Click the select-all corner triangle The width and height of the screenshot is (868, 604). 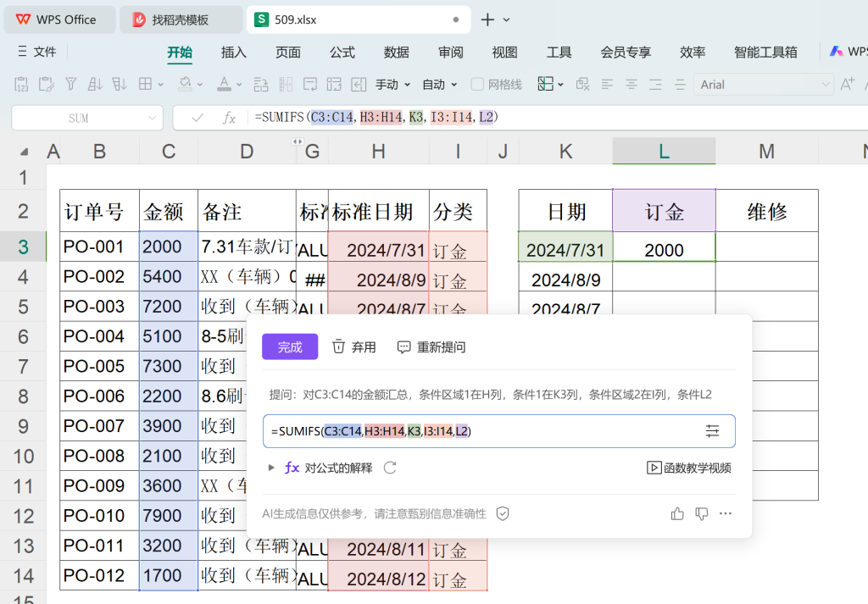pos(24,152)
